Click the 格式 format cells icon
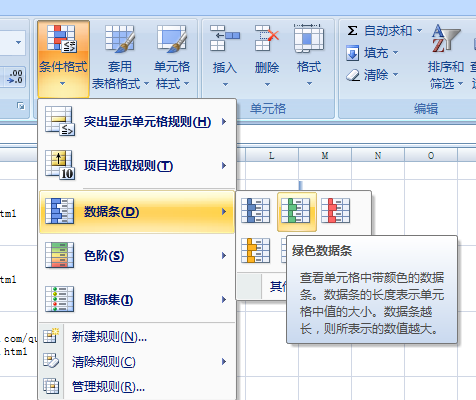 point(309,38)
